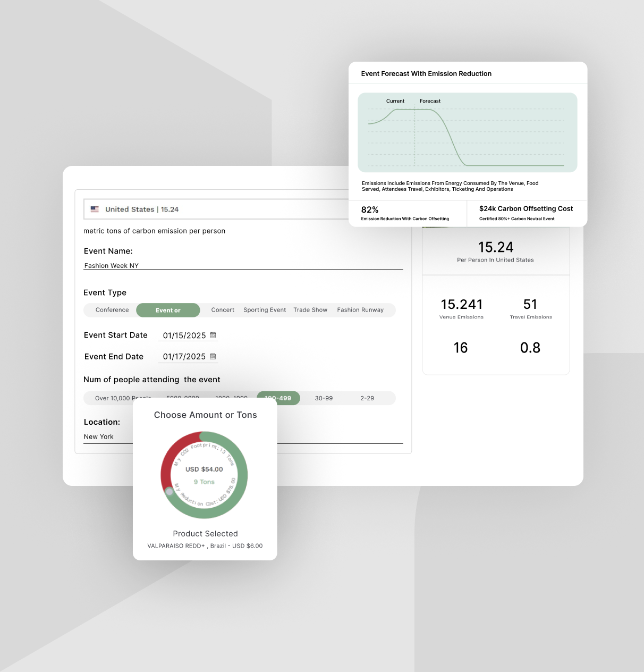644x672 pixels.
Task: Click the USD $54.00 amount in donut
Action: click(204, 469)
